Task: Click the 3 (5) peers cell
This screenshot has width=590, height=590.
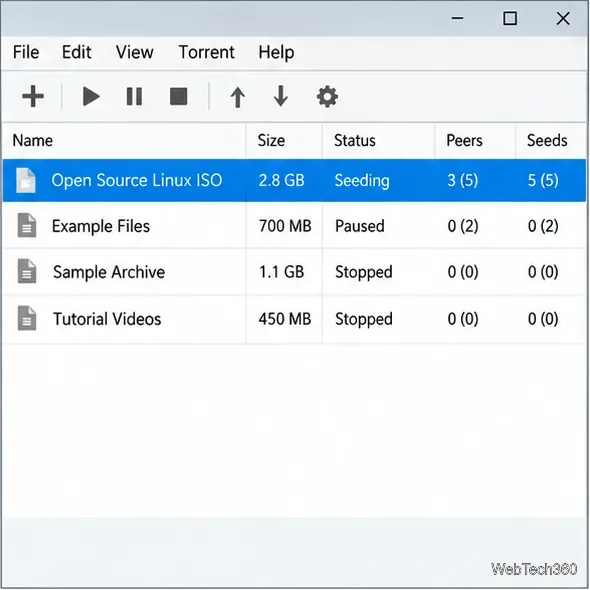Action: (463, 180)
